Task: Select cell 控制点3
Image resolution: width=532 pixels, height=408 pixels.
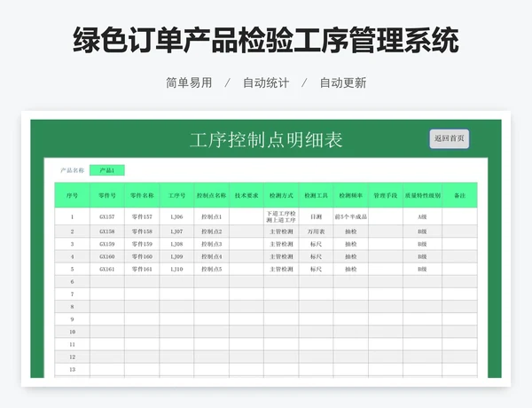Action: [211, 244]
